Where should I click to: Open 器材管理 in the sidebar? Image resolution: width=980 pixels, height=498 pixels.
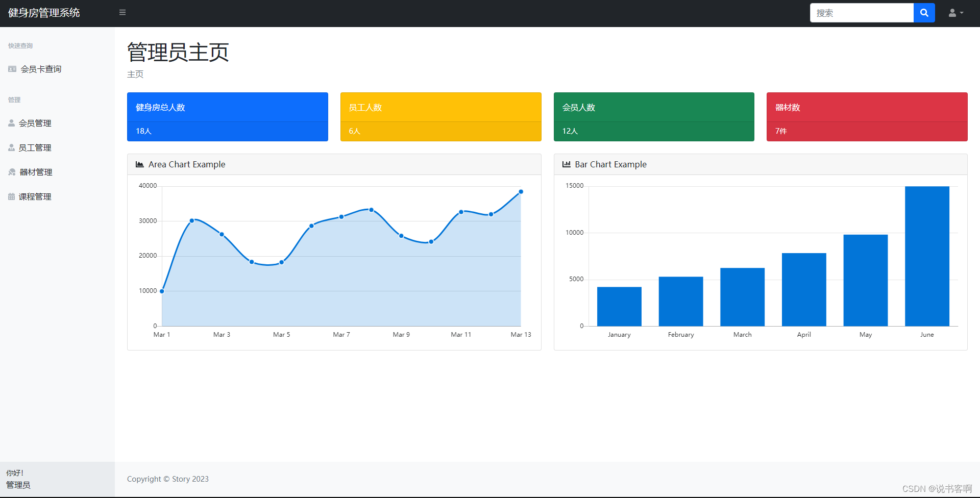click(x=36, y=172)
